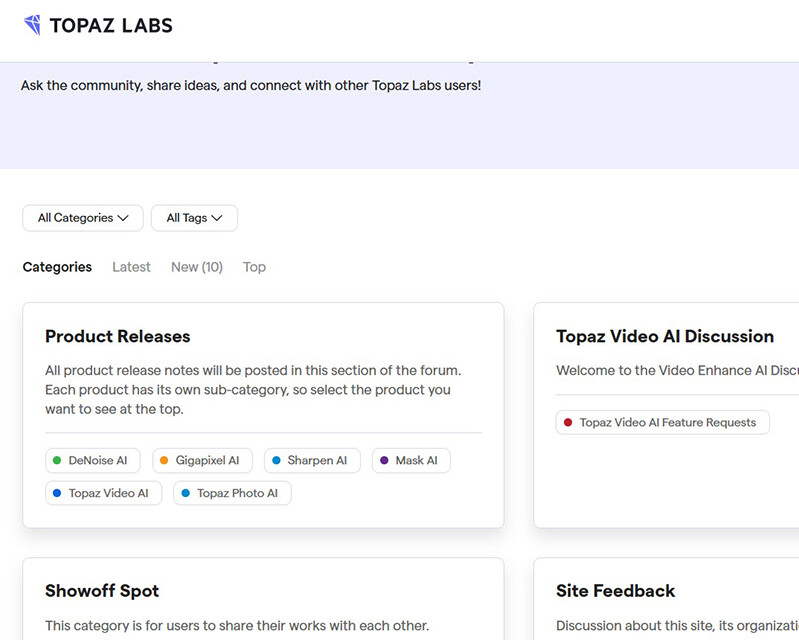Expand the All Tags dropdown

tap(194, 218)
